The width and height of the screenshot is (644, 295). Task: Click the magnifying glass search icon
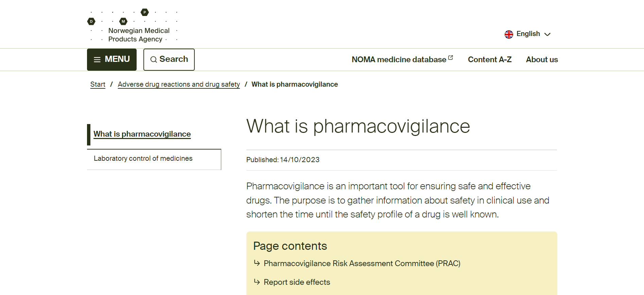coord(154,60)
